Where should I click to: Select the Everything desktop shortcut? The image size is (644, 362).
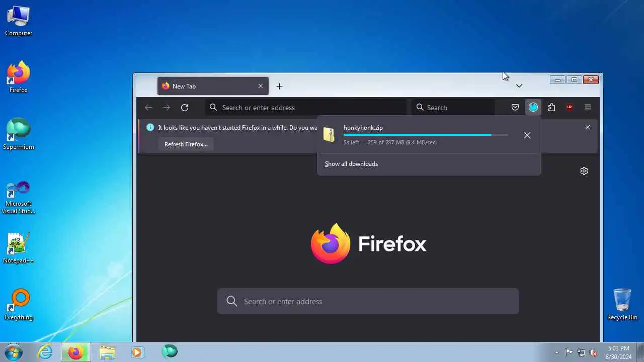point(19,305)
